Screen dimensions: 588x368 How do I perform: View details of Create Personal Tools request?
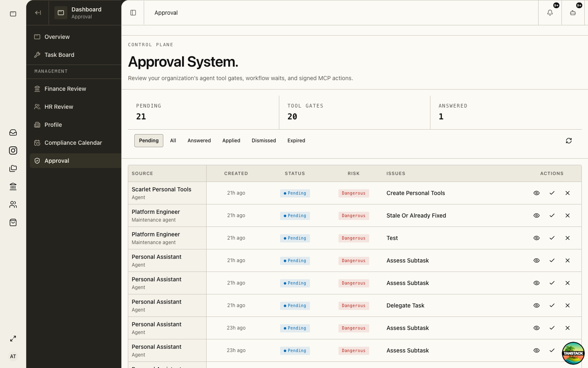point(537,193)
